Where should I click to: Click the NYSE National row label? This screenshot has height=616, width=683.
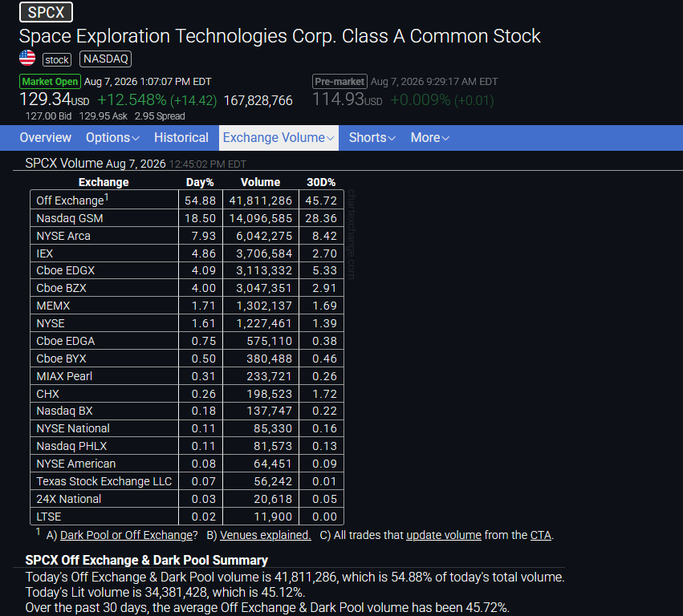(x=73, y=428)
